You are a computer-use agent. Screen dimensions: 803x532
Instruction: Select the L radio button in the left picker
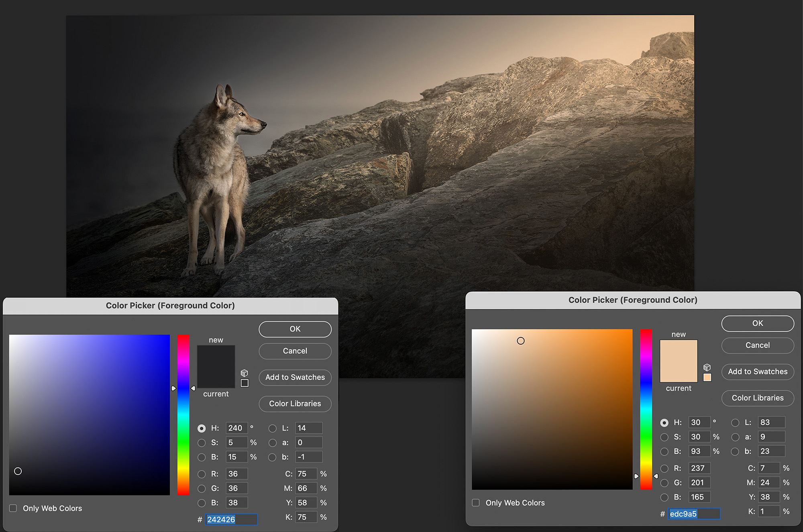point(273,428)
